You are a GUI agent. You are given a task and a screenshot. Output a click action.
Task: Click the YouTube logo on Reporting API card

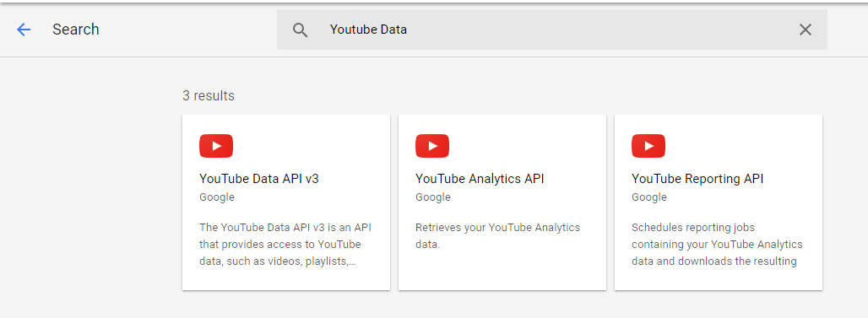click(648, 146)
